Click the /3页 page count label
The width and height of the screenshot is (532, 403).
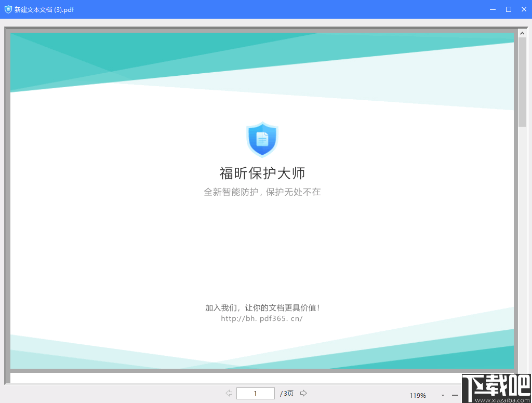point(287,394)
